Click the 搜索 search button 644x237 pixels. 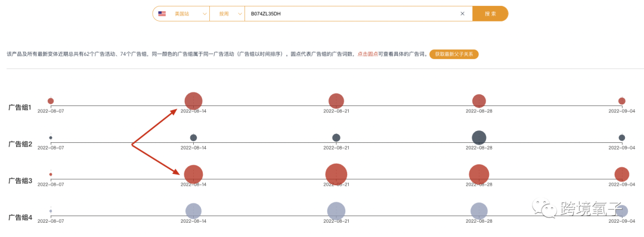(490, 14)
